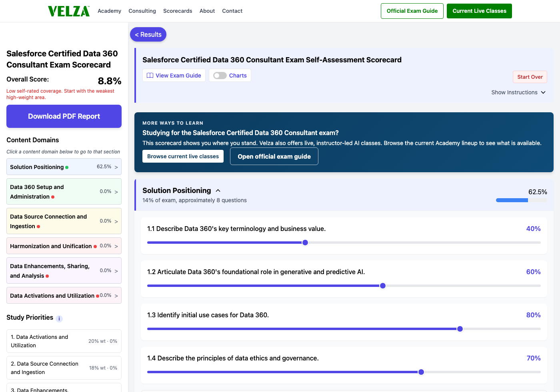The image size is (560, 392).
Task: Open Data Enhancements, Sharing, and Analysis domain
Action: [64, 271]
